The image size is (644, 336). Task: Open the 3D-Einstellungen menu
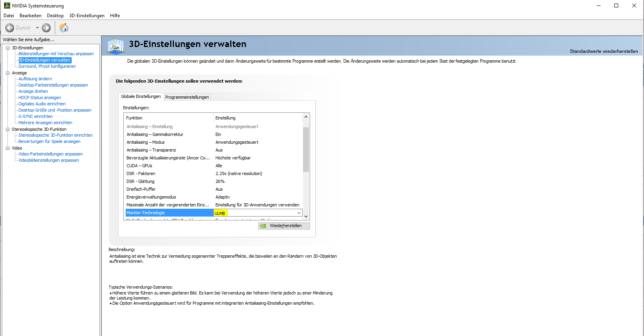coord(87,16)
